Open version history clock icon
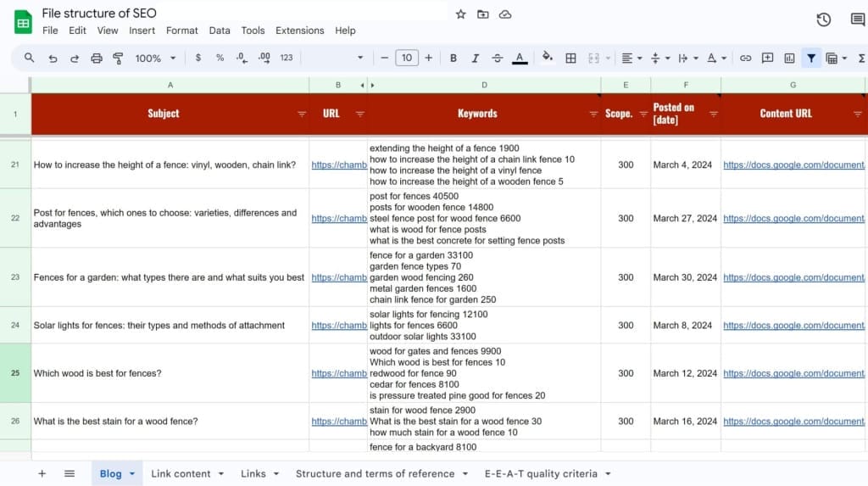Viewport: 868px width, 486px height. (x=823, y=20)
